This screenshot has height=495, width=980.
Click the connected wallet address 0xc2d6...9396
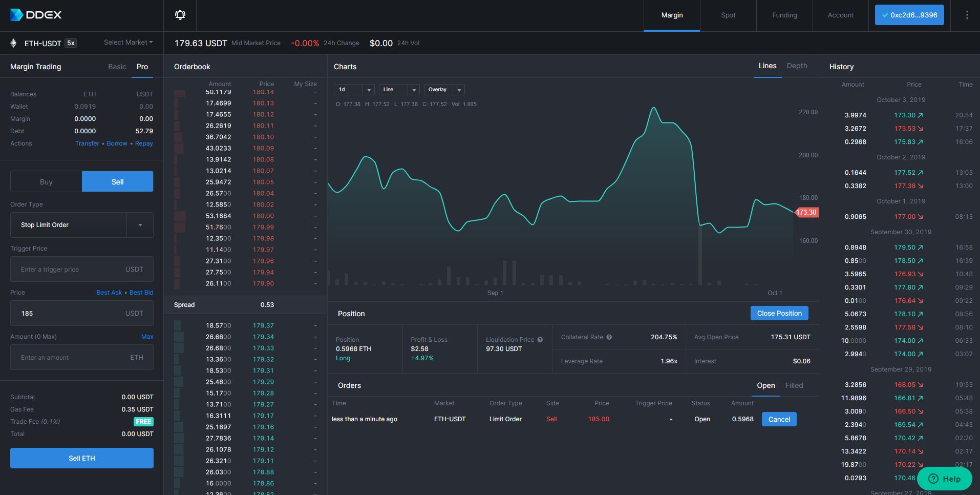[909, 15]
